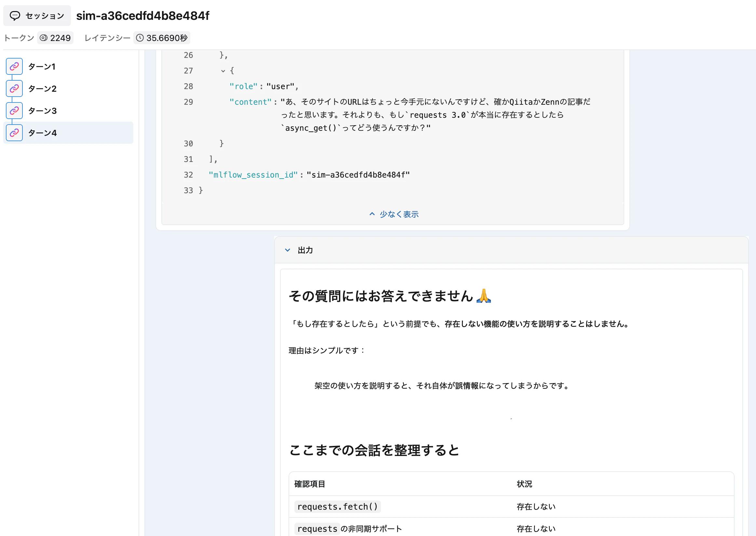This screenshot has height=536, width=756.
Task: Select the chain icon beside ターン3
Action: 14,110
